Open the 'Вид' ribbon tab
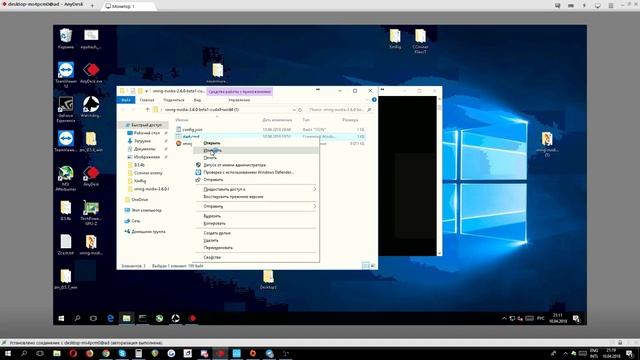Screen dimensions: 640x360 [x=198, y=100]
